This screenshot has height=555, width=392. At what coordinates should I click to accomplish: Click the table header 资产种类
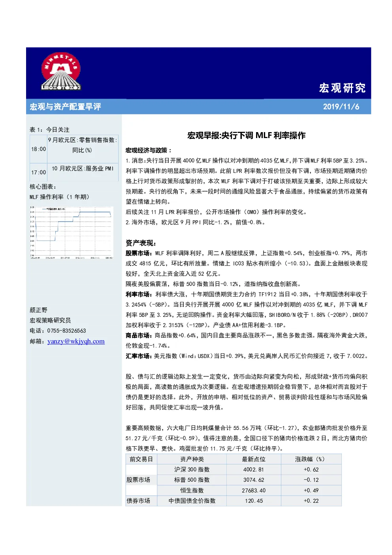(192, 459)
